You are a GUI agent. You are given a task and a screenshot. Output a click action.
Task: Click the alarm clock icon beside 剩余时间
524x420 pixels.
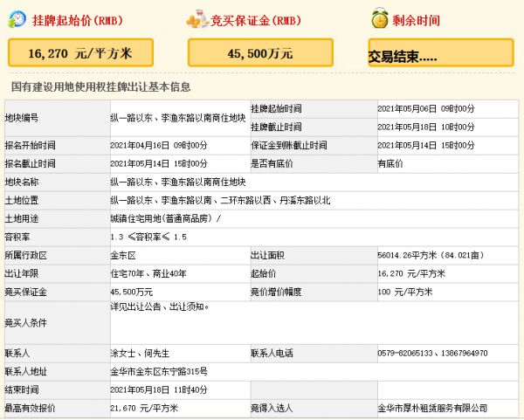click(380, 18)
